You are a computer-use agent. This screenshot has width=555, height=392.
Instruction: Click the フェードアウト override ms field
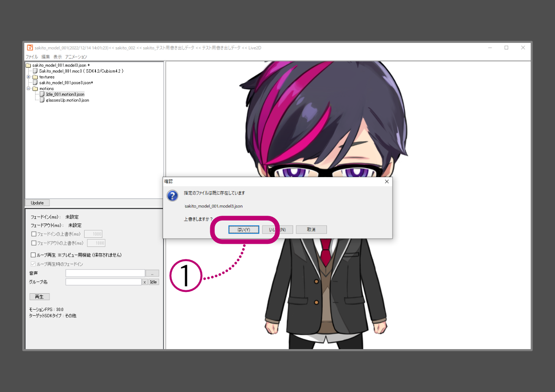[x=96, y=243]
